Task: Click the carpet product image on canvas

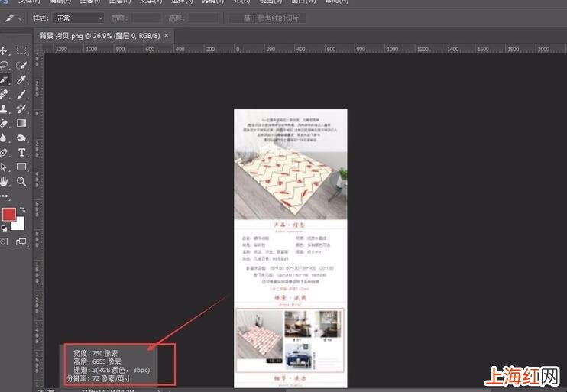Action: tap(290, 181)
